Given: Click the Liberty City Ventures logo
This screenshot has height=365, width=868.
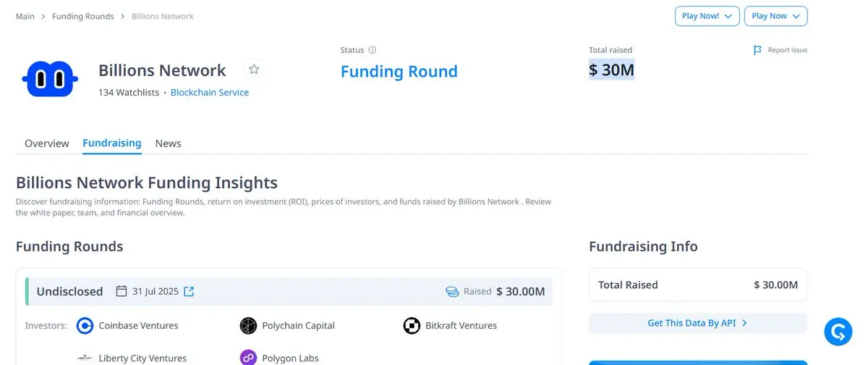Looking at the screenshot, I should coord(85,358).
